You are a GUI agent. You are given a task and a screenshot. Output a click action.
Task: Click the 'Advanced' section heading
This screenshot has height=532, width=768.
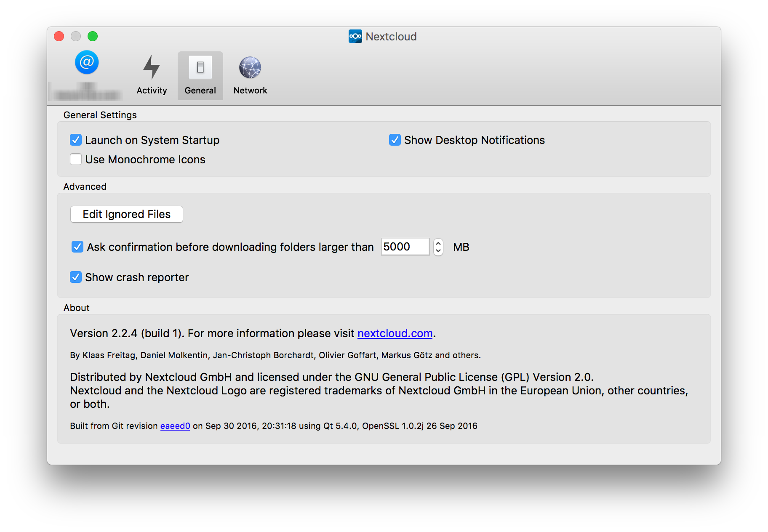click(x=85, y=186)
